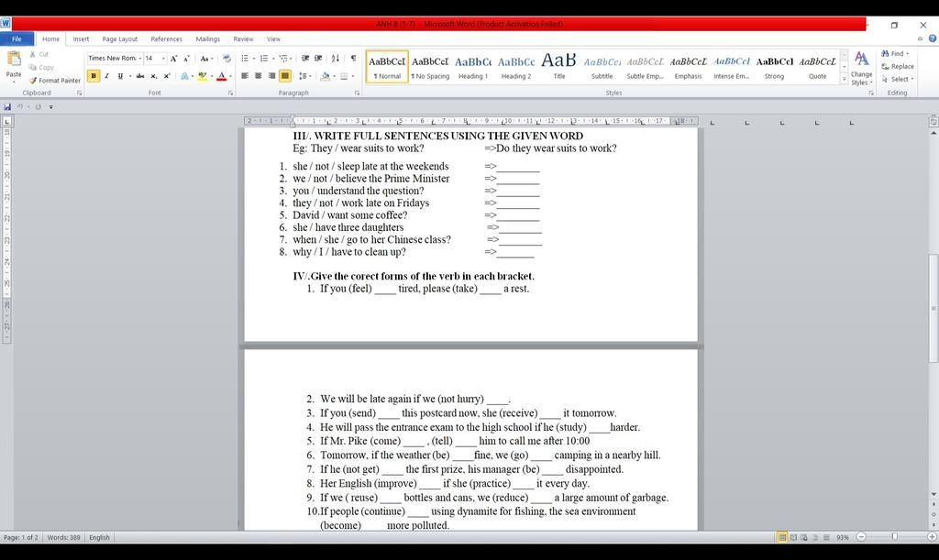The width and height of the screenshot is (939, 560).
Task: Apply the Title style
Action: point(558,67)
